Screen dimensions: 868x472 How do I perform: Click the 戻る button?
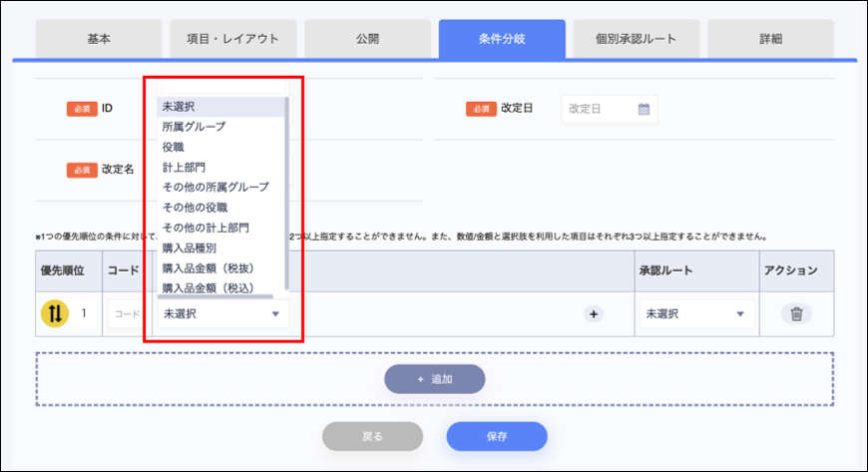[372, 436]
